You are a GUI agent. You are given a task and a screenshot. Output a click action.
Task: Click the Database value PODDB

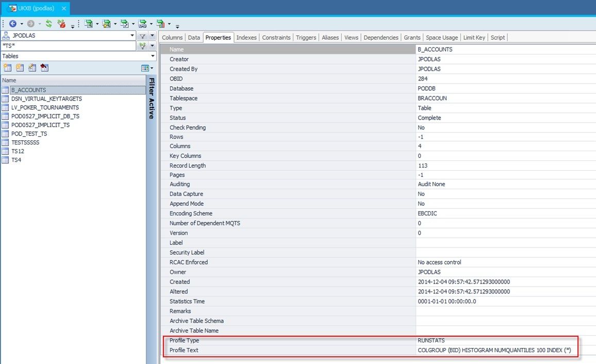[x=426, y=88]
